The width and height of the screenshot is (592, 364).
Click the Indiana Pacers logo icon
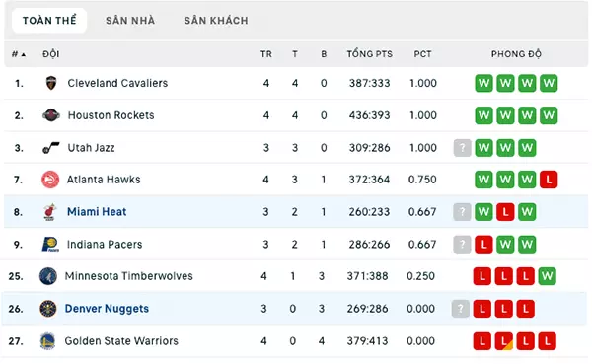(x=50, y=245)
